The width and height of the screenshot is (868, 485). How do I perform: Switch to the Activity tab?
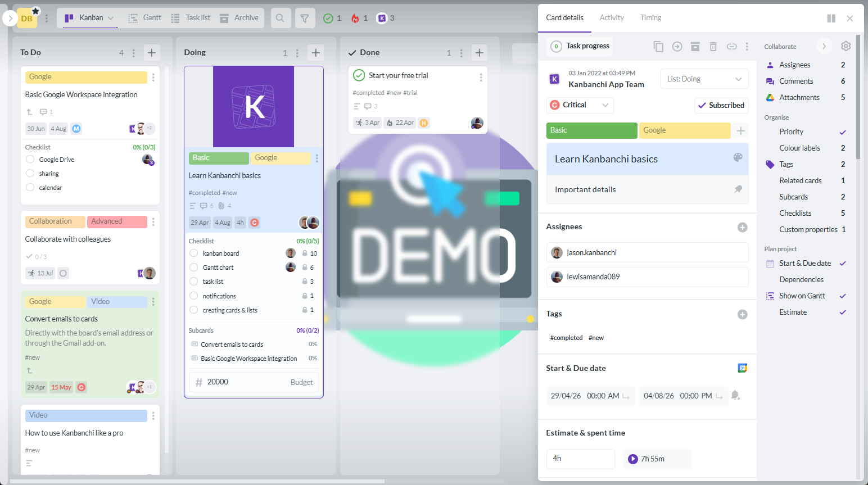pyautogui.click(x=612, y=17)
